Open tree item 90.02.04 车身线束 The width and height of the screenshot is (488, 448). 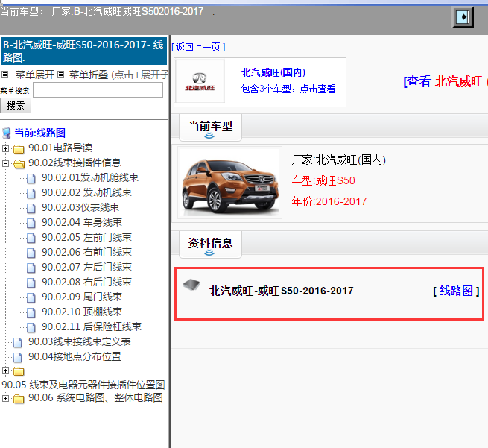click(x=82, y=223)
